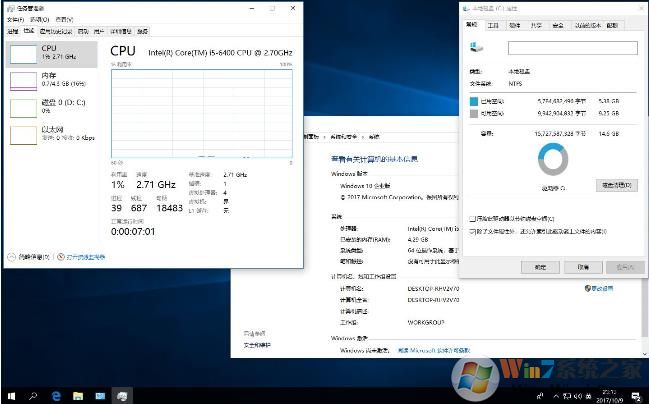649x404 pixels.
Task: Open the 常规 general tab in drive properties
Action: [471, 24]
